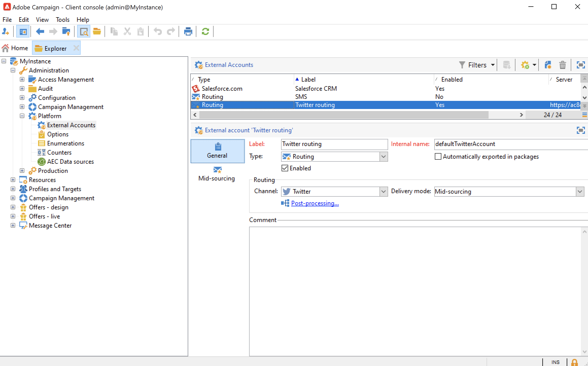
Task: Switch to the Home tab
Action: [15, 48]
